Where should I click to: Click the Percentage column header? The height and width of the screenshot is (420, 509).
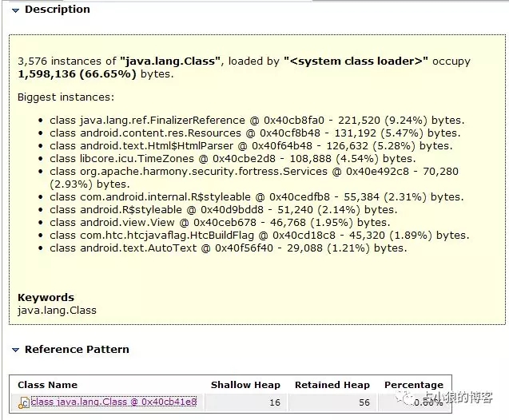(414, 385)
